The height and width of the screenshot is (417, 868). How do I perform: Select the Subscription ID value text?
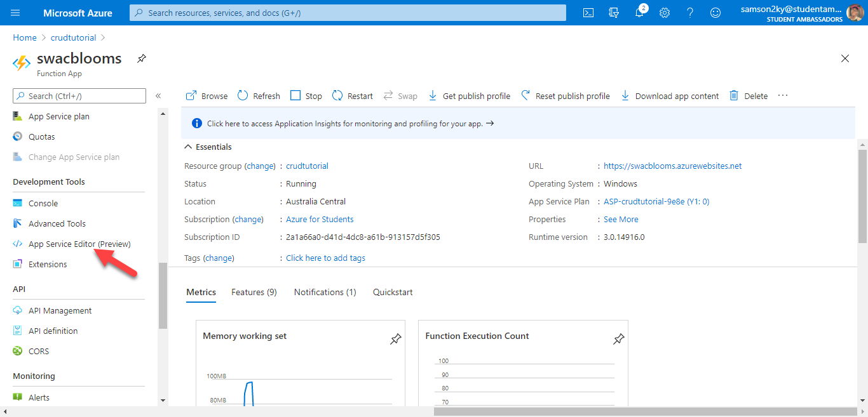(363, 237)
